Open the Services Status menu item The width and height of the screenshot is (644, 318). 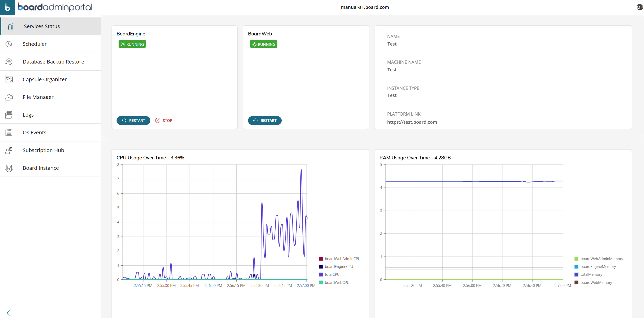coord(51,26)
